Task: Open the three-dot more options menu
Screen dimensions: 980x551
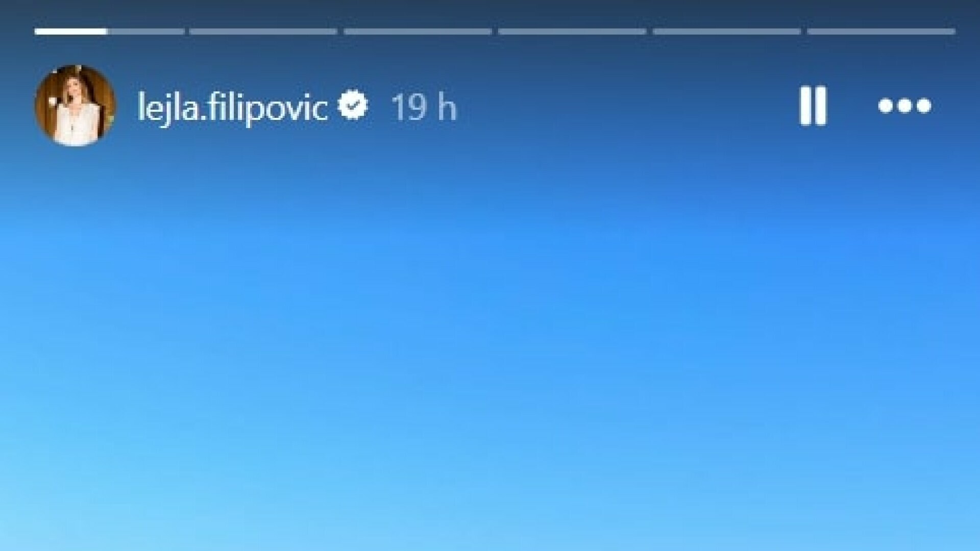Action: pos(904,106)
